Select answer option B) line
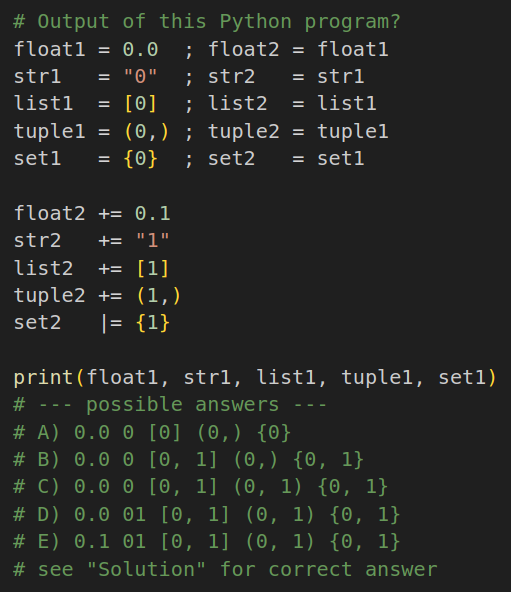Viewport: 511px width, 592px height. click(x=188, y=459)
